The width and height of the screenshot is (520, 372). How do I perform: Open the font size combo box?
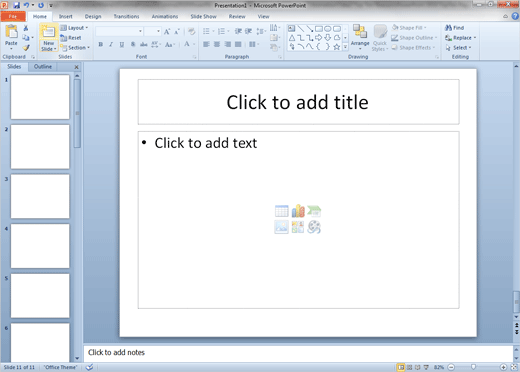pyautogui.click(x=153, y=32)
